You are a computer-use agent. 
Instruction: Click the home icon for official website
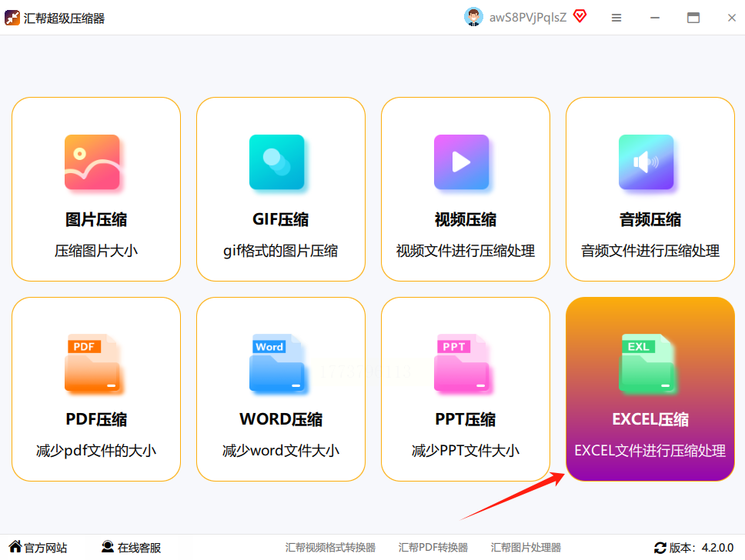[15, 547]
